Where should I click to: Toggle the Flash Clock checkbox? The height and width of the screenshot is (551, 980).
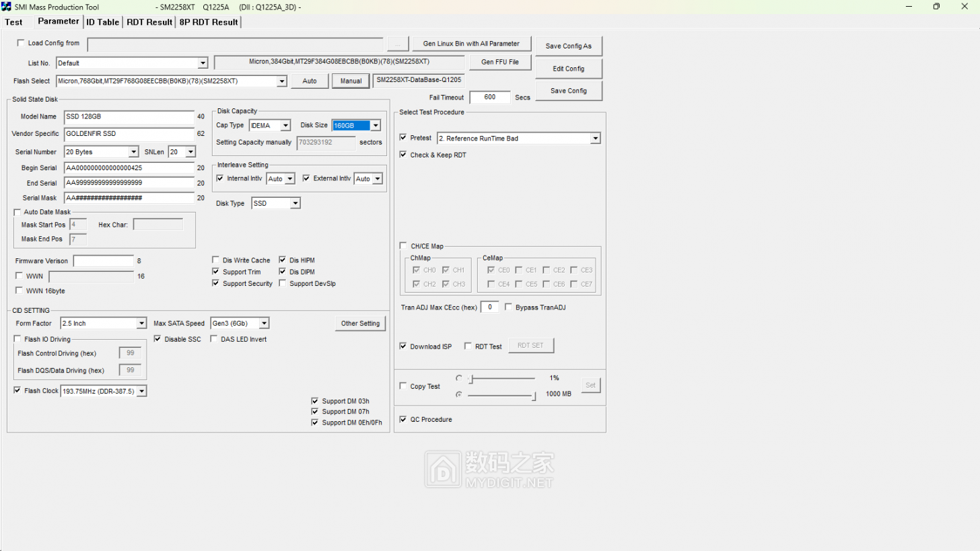(x=17, y=390)
